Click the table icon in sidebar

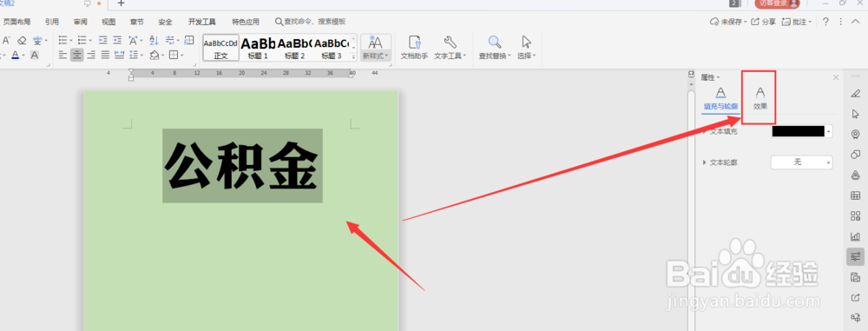pos(855,195)
